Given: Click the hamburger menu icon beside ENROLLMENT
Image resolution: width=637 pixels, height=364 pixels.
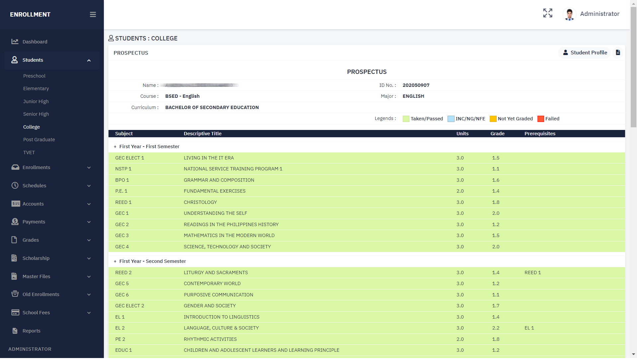Looking at the screenshot, I should point(93,15).
